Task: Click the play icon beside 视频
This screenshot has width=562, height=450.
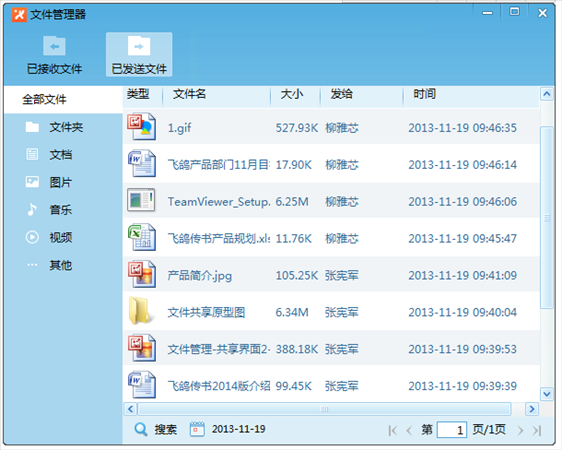Action: [x=32, y=237]
